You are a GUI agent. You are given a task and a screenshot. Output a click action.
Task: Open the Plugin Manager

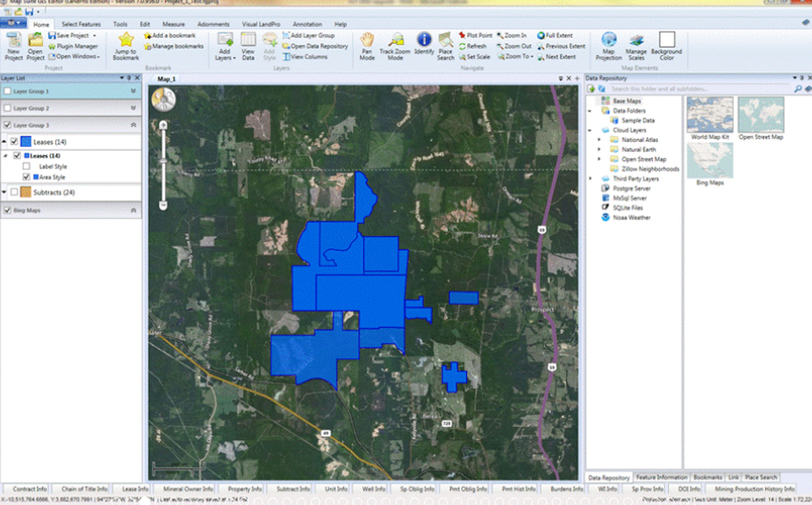click(72, 46)
